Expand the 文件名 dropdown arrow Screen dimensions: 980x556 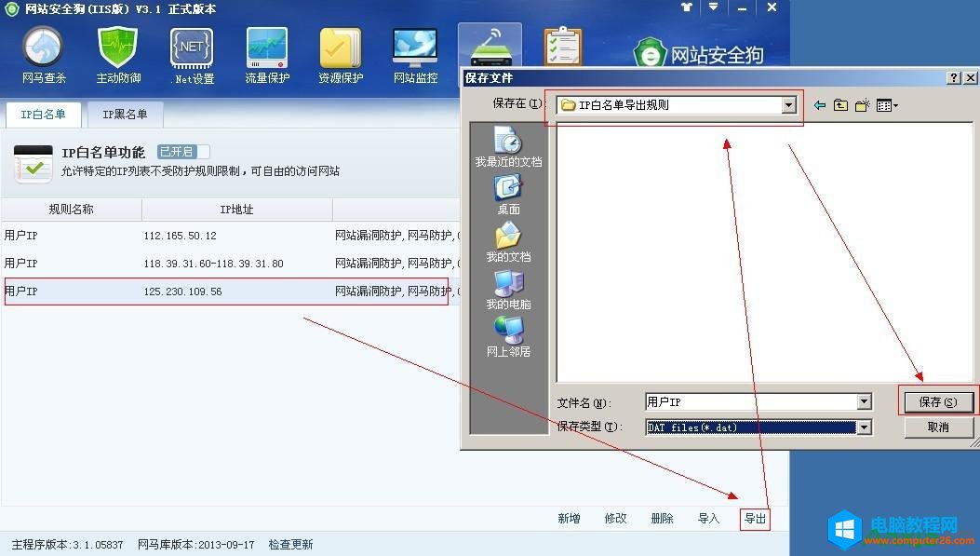tap(865, 401)
